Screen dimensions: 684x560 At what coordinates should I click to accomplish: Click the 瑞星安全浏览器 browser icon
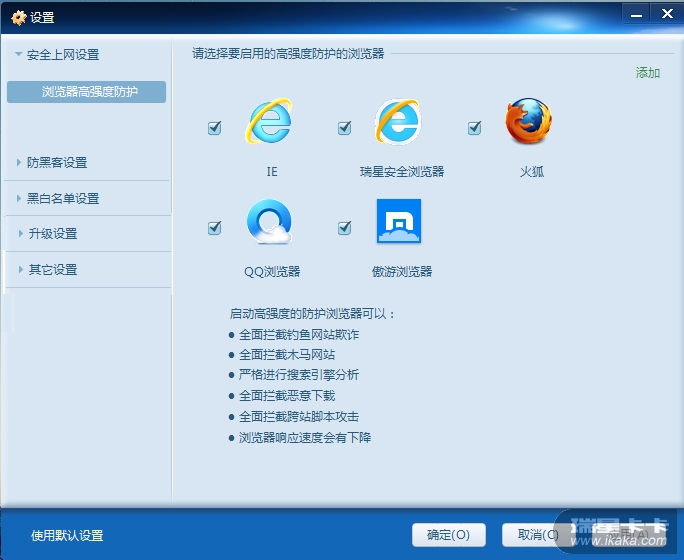[x=398, y=122]
